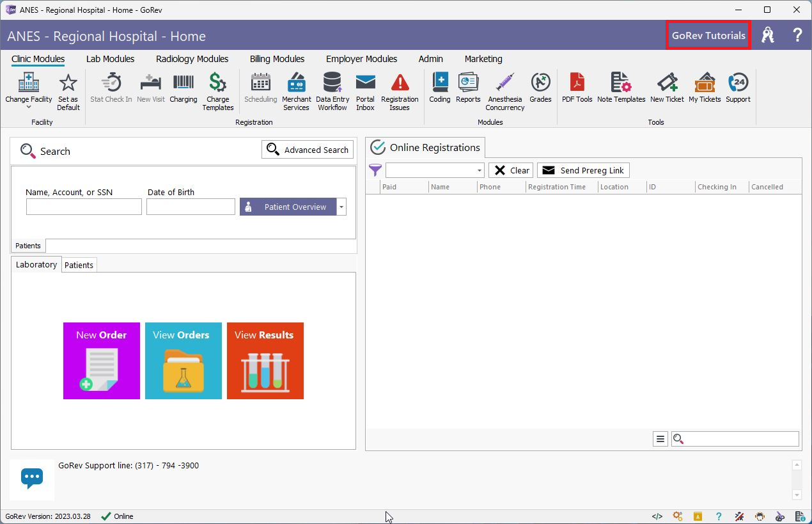Click the purple filter funnel icon
Viewport: 812px width, 524px height.
tap(375, 170)
